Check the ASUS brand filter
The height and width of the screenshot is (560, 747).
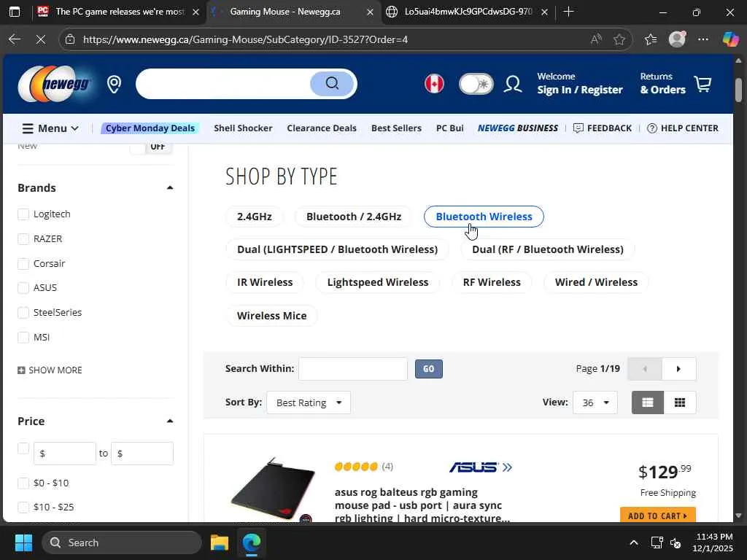tap(23, 288)
